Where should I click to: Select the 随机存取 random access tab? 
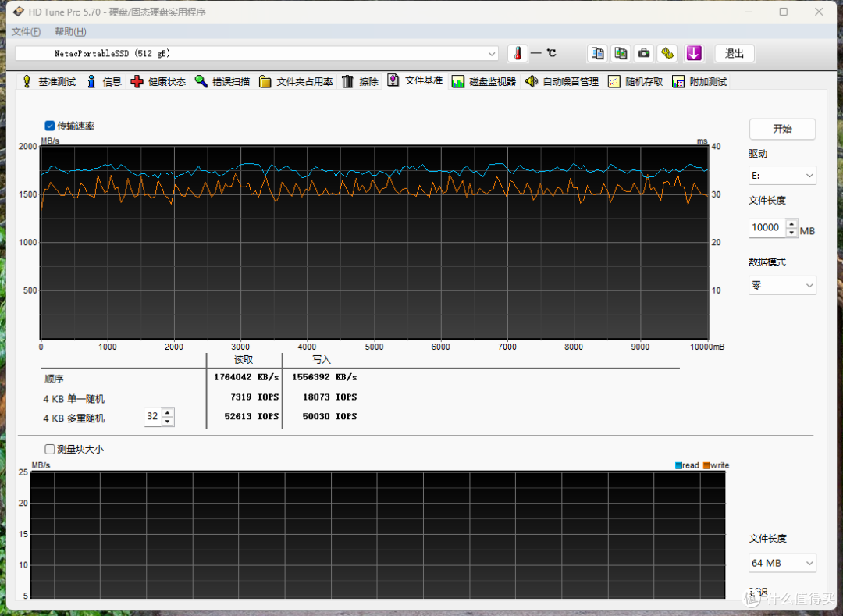tap(636, 82)
